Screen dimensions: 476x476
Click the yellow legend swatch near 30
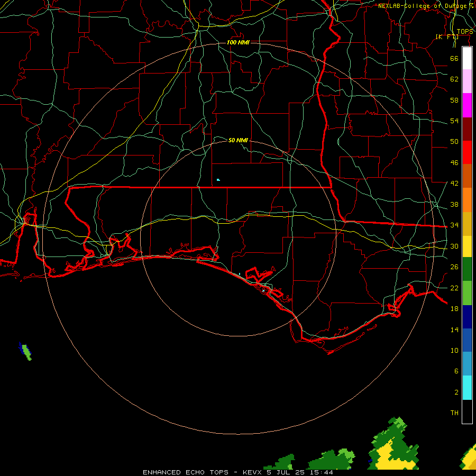pos(467,246)
